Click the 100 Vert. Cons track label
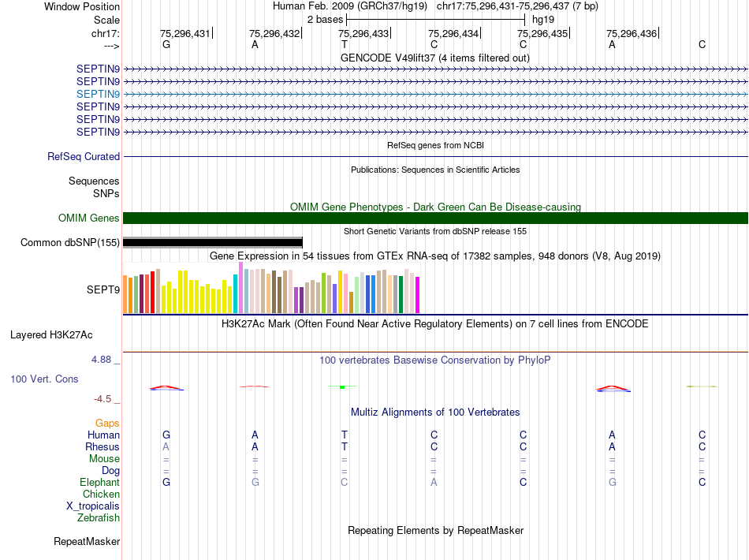Viewport: 749px width, 560px height. (x=44, y=379)
